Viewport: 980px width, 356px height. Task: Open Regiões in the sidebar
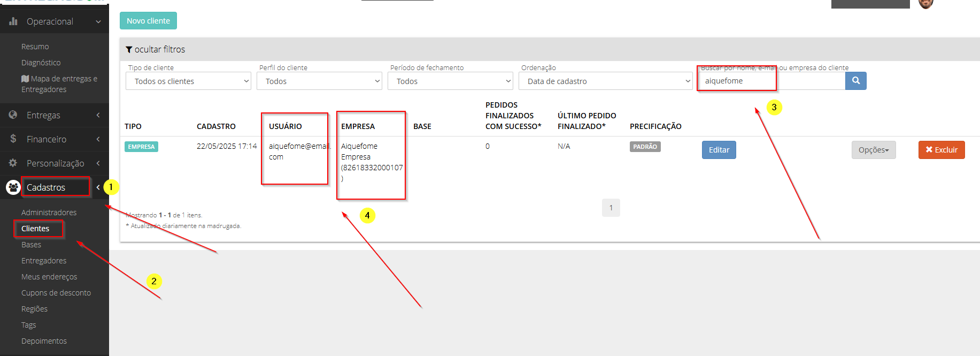34,309
